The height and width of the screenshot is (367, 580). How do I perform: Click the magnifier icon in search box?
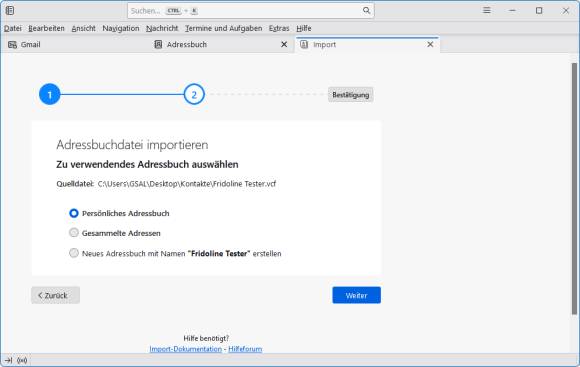366,10
